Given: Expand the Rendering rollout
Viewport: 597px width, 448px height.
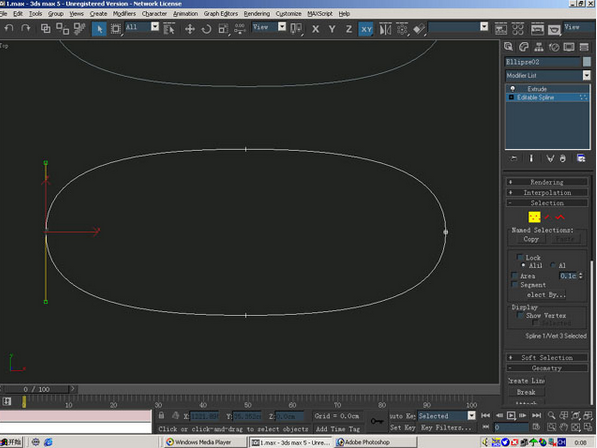Looking at the screenshot, I should click(x=547, y=182).
